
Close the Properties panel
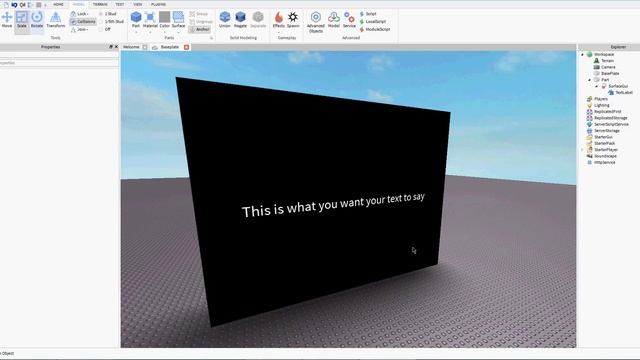click(x=116, y=47)
